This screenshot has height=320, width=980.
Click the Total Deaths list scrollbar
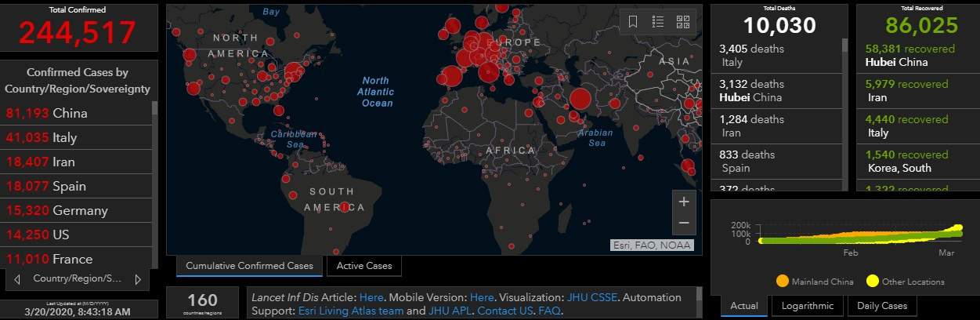click(844, 45)
